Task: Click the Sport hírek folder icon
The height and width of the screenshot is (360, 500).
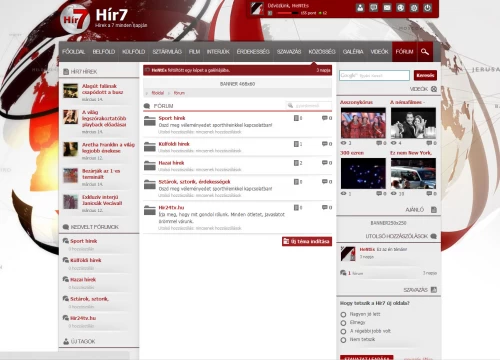Action: pos(150,121)
